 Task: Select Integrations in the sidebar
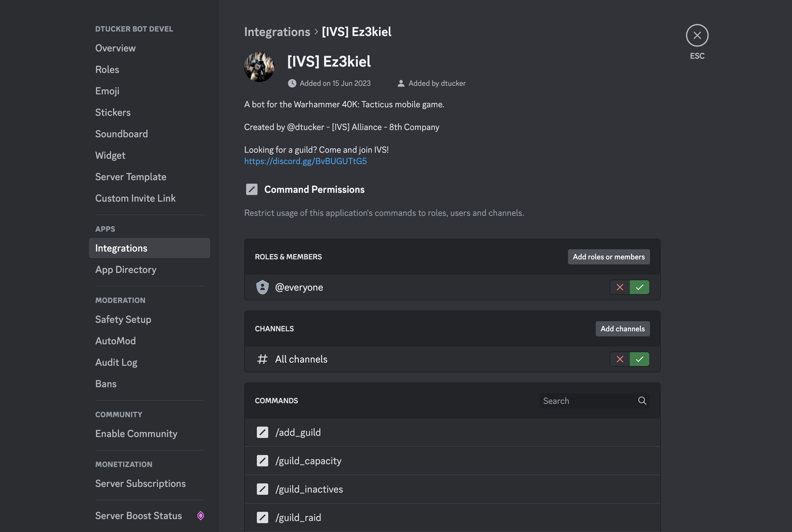149,248
